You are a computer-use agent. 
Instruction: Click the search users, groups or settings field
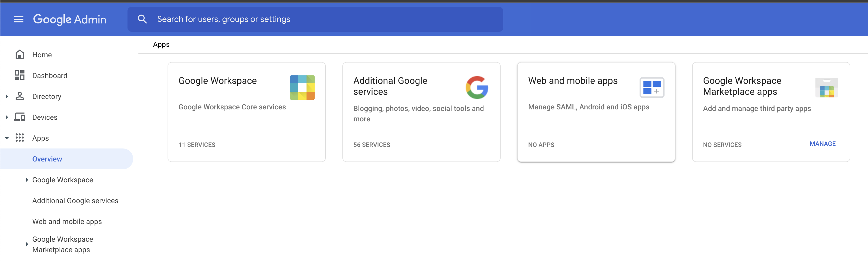[x=315, y=19]
